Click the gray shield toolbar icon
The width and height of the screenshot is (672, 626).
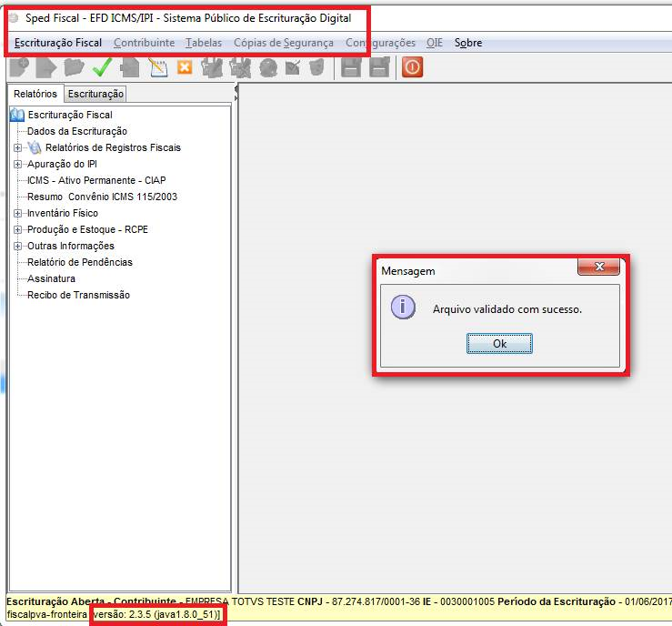(316, 67)
